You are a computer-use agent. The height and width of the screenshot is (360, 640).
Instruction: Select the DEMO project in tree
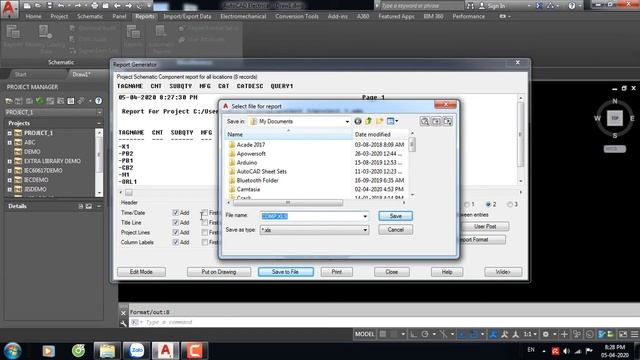(32, 152)
